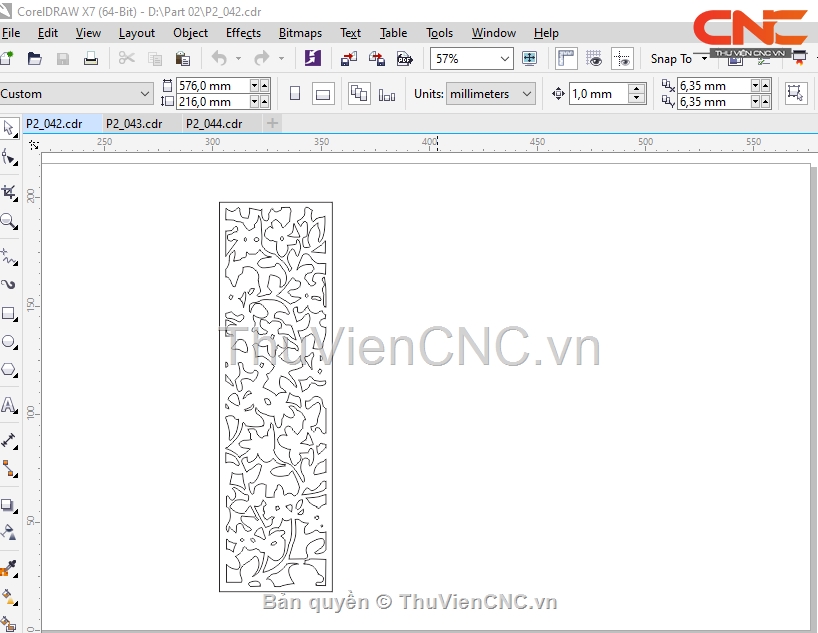Select the Ellipse tool
The width and height of the screenshot is (818, 633).
[x=9, y=342]
